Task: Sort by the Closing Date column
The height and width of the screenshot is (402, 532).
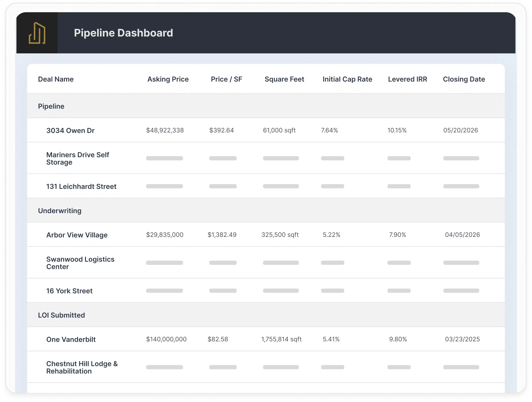Action: click(x=464, y=79)
